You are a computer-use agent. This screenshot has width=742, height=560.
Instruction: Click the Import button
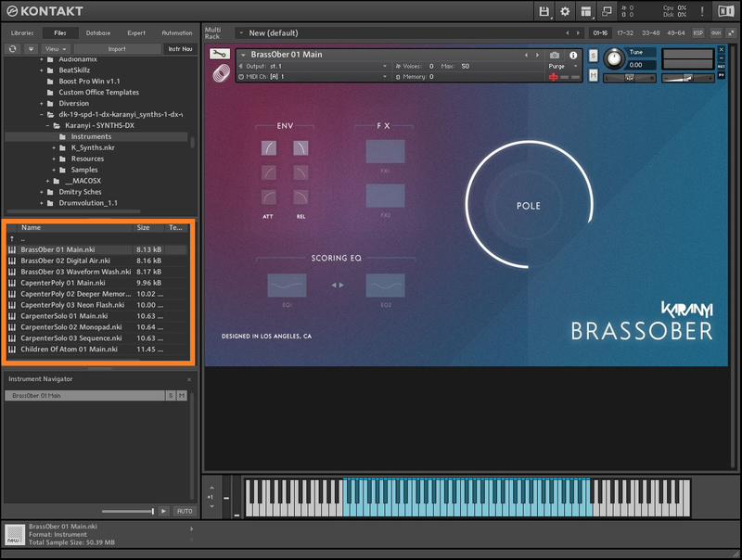[x=117, y=48]
